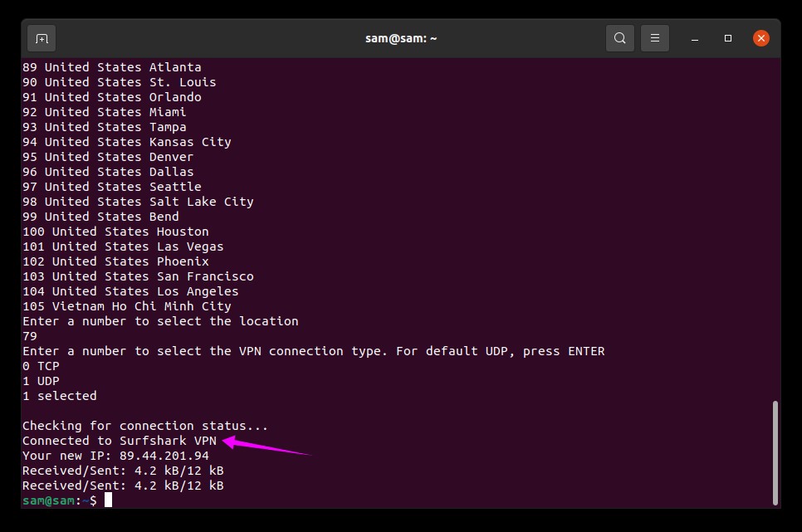
Task: Click 'Your new IP: 89.44.201.94' line
Action: point(115,456)
